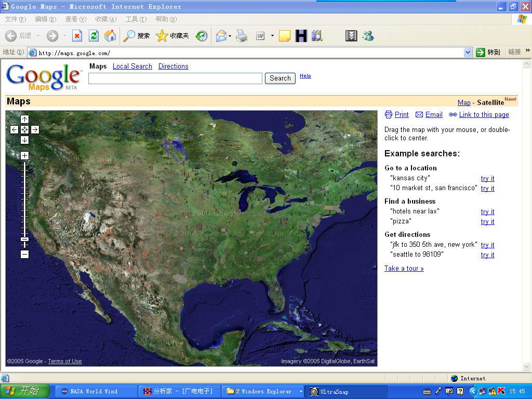Click into the Google Maps search field

pyautogui.click(x=175, y=78)
